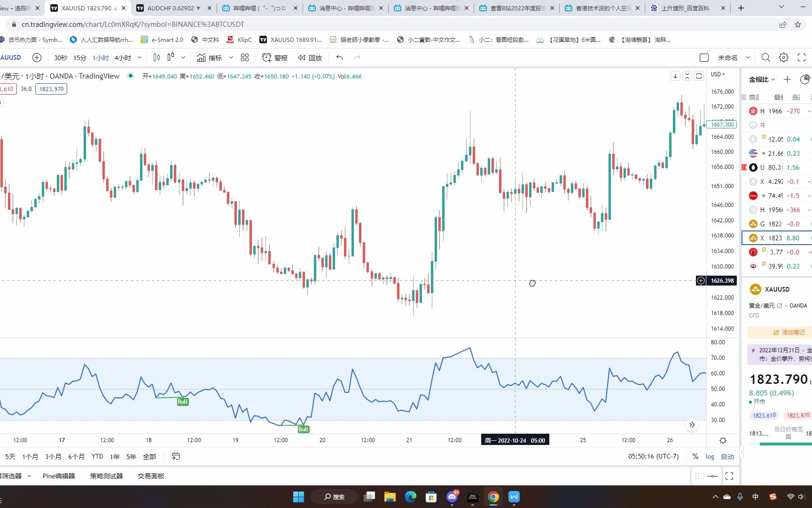Add a compare symbol with the plus icon
This screenshot has height=508, width=812.
(37, 57)
